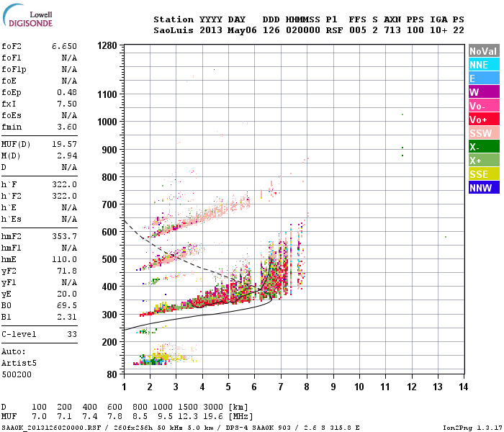Click the 1280 km height axis label
This screenshot has width=504, height=432.
pos(107,45)
